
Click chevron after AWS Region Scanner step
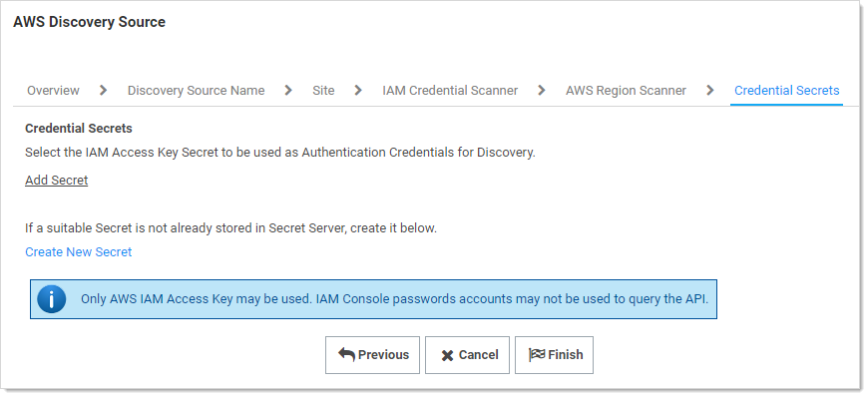click(x=710, y=90)
